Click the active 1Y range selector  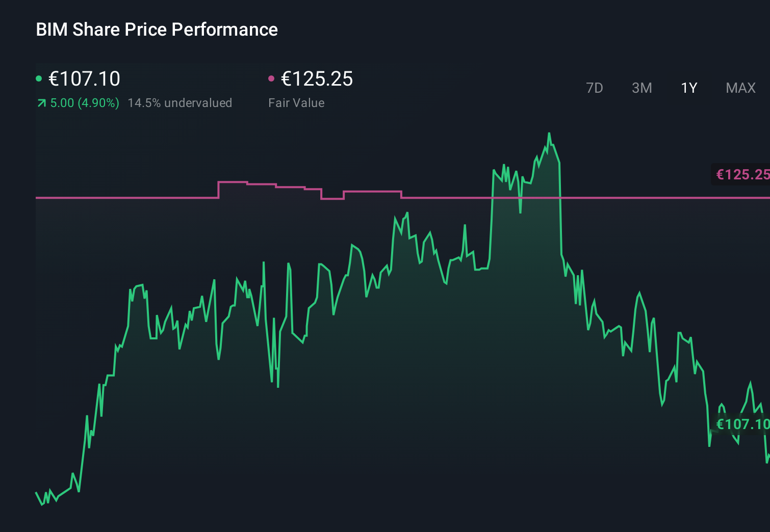tap(688, 88)
